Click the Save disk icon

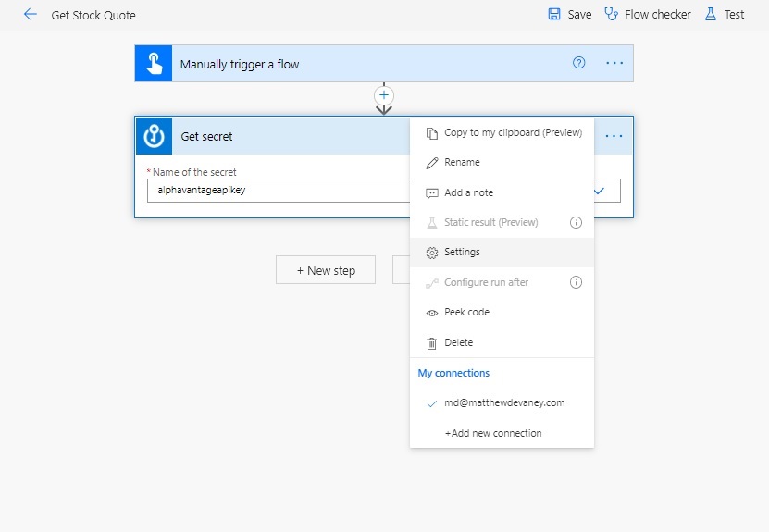(553, 14)
